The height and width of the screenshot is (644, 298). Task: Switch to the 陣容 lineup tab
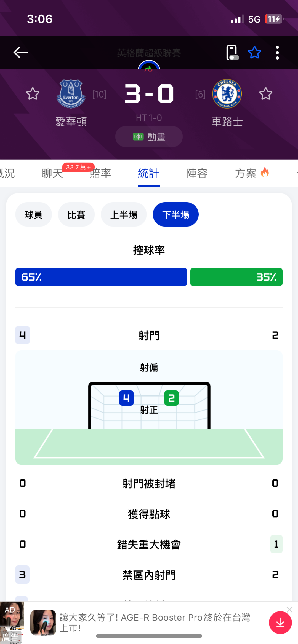point(197,173)
